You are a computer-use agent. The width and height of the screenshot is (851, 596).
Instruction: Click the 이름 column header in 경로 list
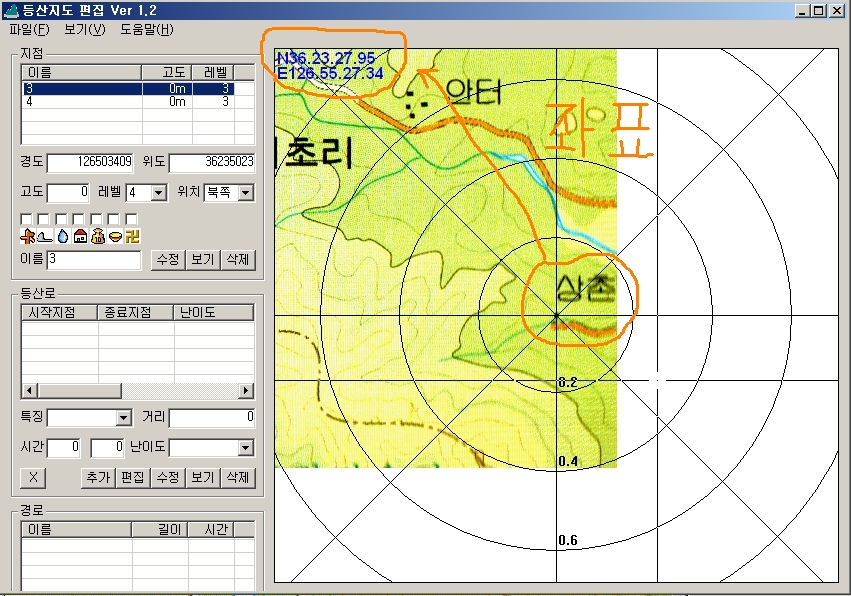pyautogui.click(x=77, y=530)
